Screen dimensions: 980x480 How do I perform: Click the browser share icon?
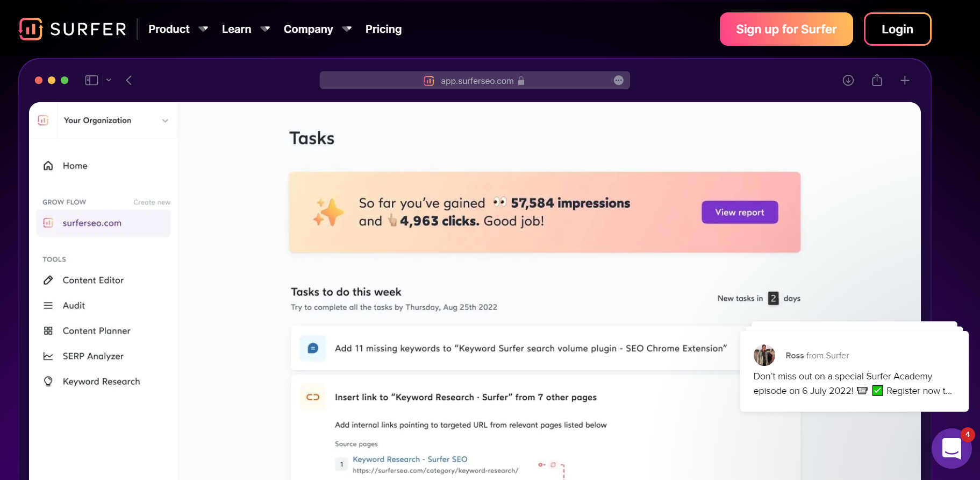[877, 80]
